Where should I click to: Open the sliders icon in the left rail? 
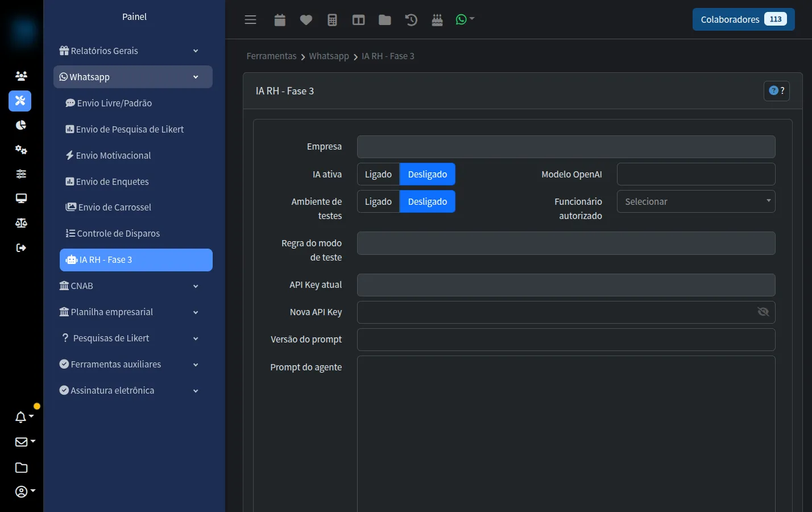[x=21, y=174]
